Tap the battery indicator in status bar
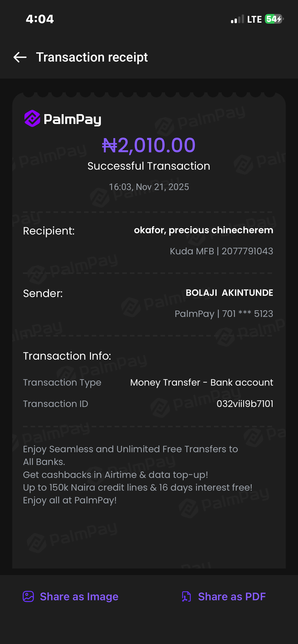This screenshot has height=644, width=298. point(274,19)
